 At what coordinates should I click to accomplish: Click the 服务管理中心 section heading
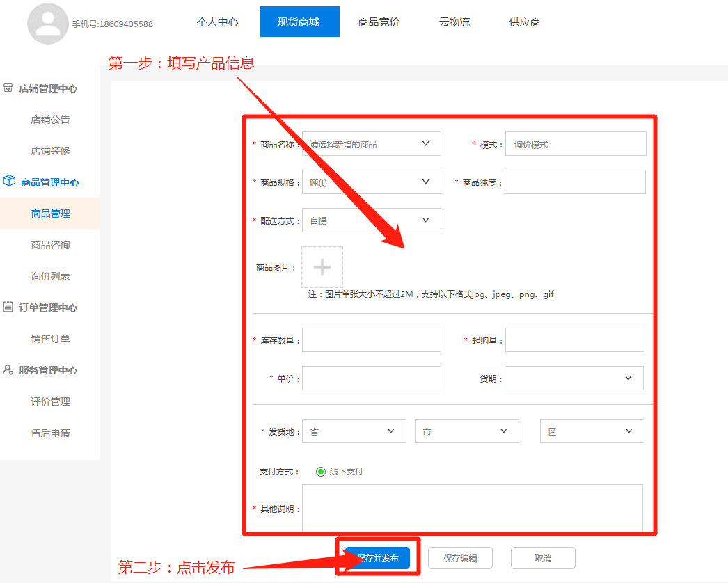tap(48, 370)
